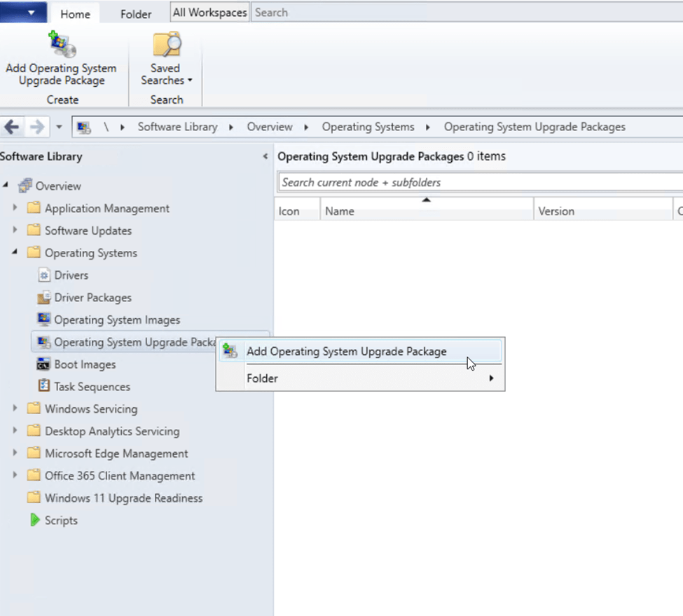
Task: Click the back navigation arrow
Action: tap(12, 127)
